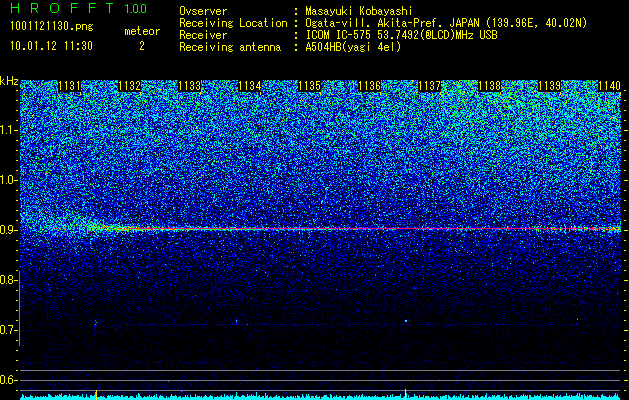Click the 1134 time marker
The width and height of the screenshot is (629, 400).
tap(250, 86)
